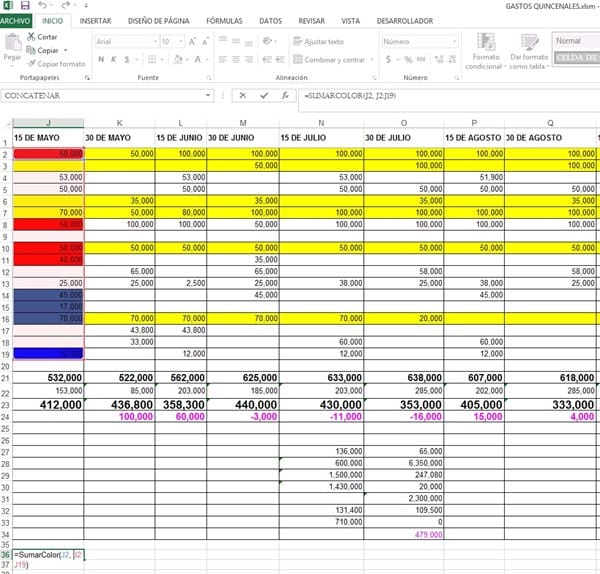
Task: Click the increase indent icon
Action: [x=280, y=59]
